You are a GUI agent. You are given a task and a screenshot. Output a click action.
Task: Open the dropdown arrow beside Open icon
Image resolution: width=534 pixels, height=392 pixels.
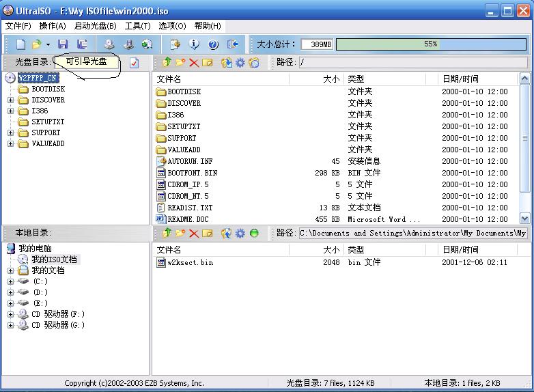pos(48,44)
